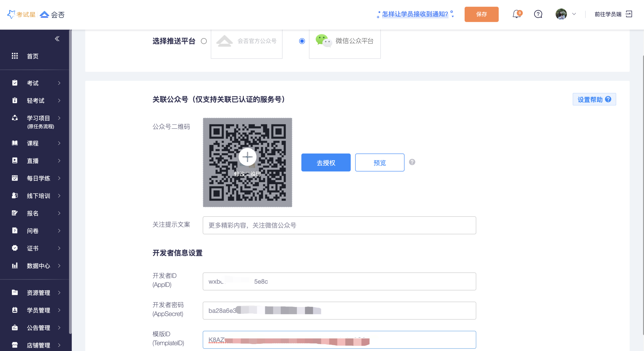644x351 pixels.
Task: Select 微信公众平台 radio button
Action: [302, 41]
